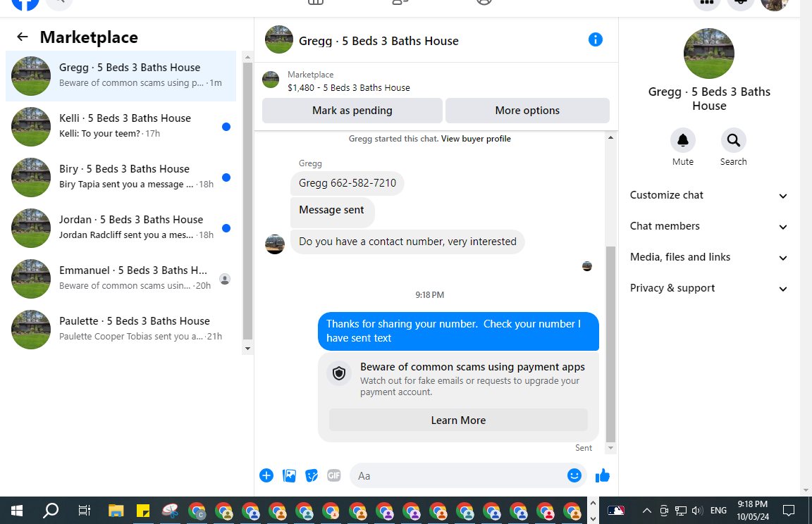Click Learn More about scams
Viewport: 812px width, 524px height.
458,420
